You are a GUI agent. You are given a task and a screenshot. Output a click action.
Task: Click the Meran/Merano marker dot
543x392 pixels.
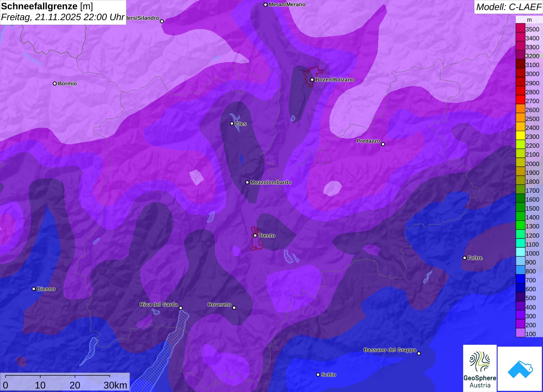pyautogui.click(x=265, y=5)
